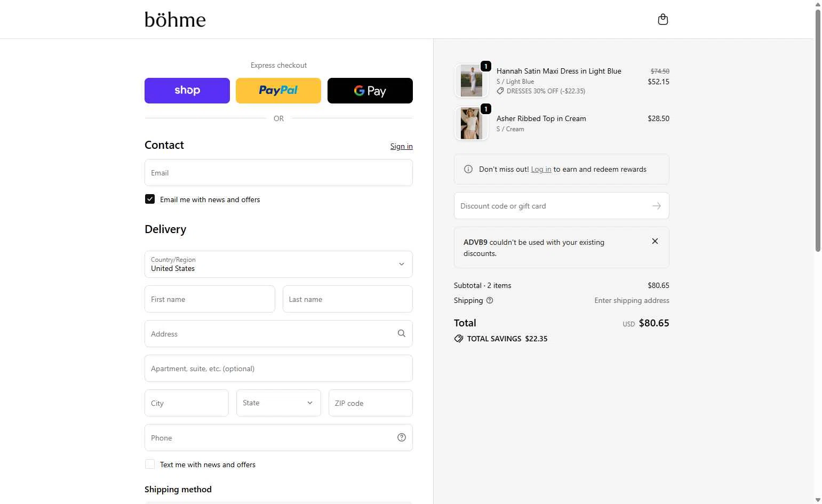
Task: Open the Country/Region dropdown
Action: [x=278, y=264]
